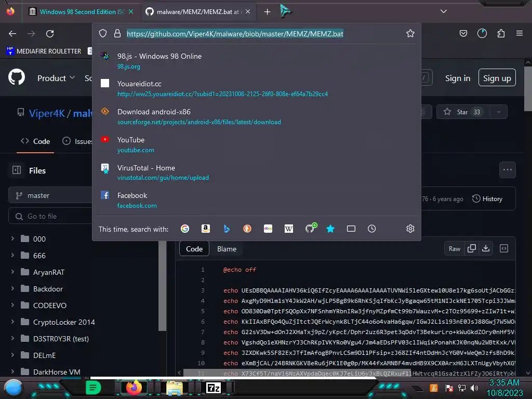This screenshot has height=399, width=532.
Task: Expand the CODEEVO folder
Action: pyautogui.click(x=12, y=305)
